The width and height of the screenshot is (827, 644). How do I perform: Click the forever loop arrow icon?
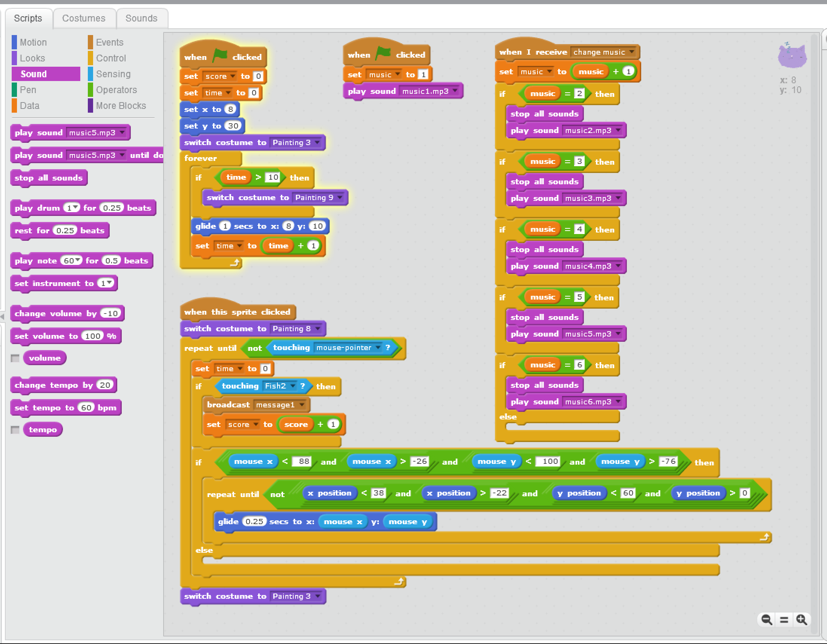(x=235, y=262)
